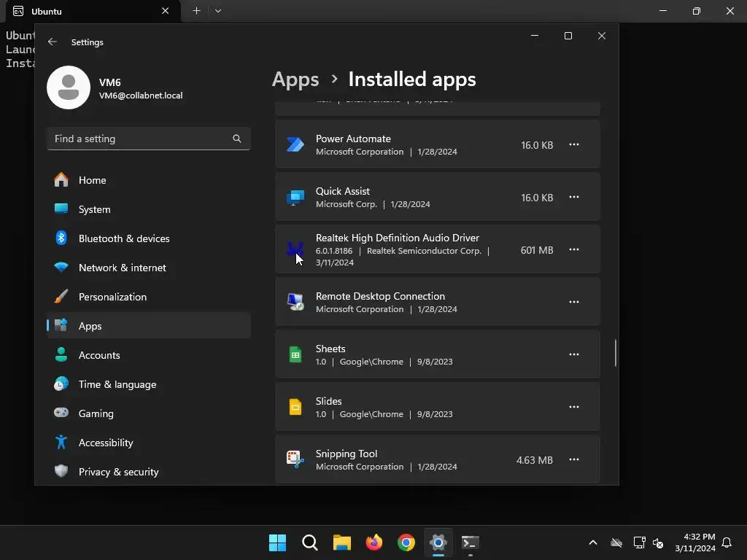Open a new terminal tab
The image size is (747, 560).
196,10
